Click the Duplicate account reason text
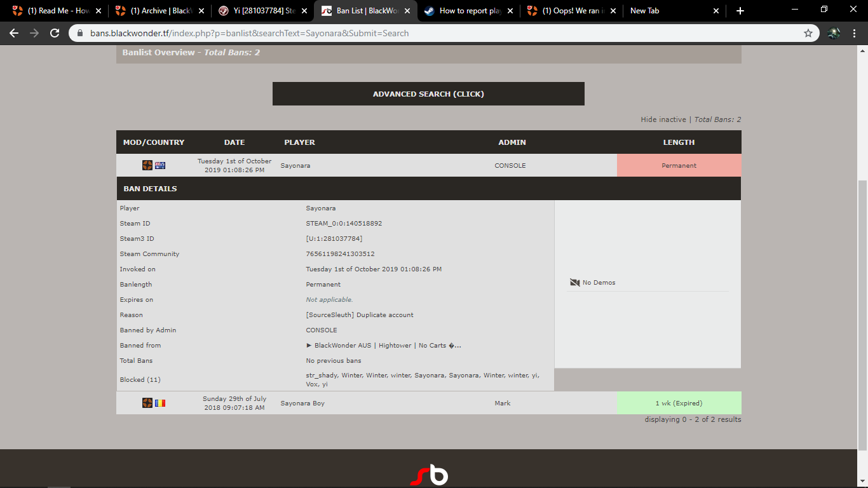868x488 pixels. (x=360, y=315)
